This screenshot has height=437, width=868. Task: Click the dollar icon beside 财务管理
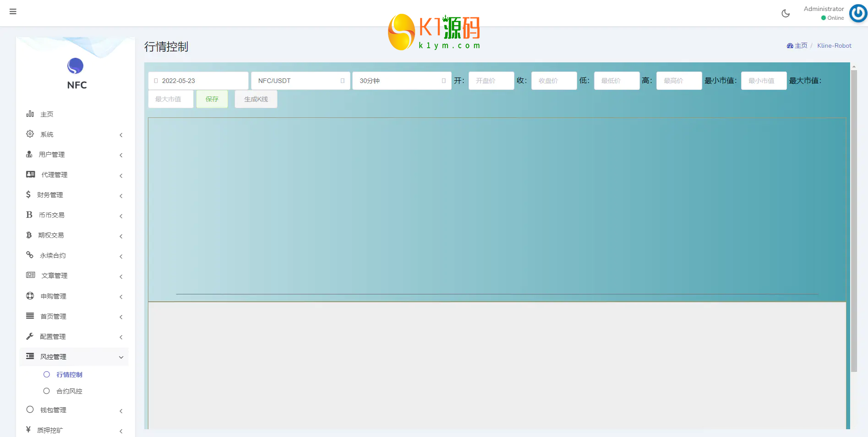28,194
